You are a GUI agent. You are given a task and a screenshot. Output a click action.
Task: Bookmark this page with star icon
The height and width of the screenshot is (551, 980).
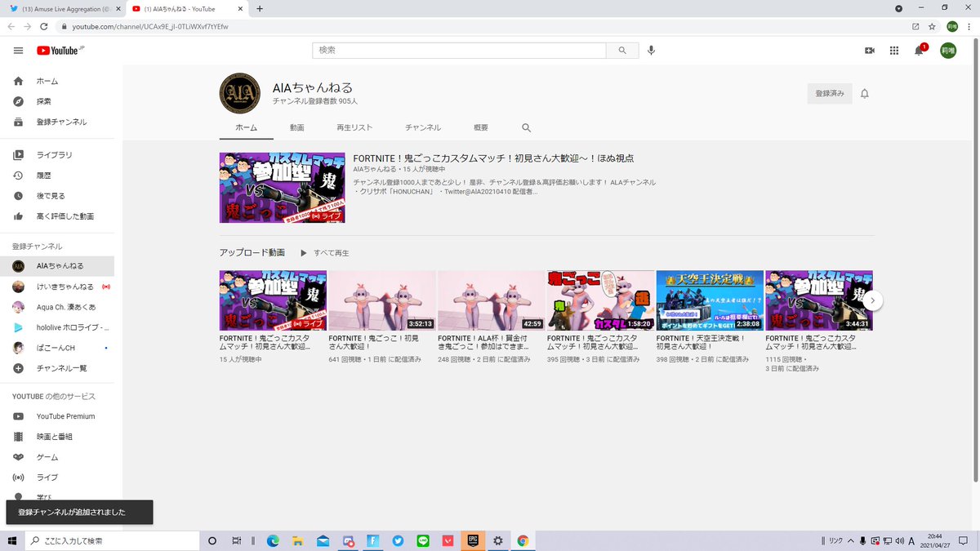click(x=932, y=26)
